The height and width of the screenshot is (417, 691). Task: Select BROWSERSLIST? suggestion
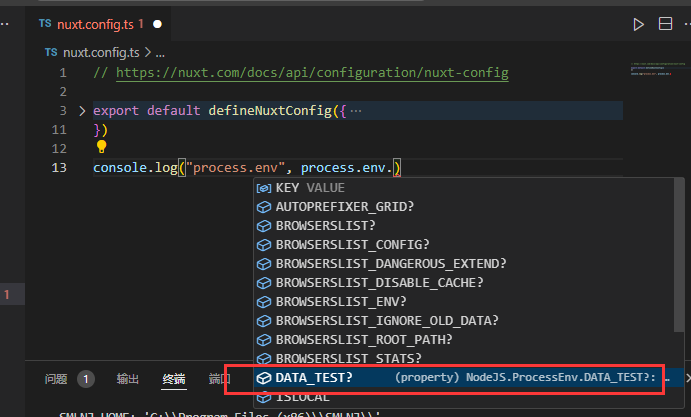click(x=464, y=226)
